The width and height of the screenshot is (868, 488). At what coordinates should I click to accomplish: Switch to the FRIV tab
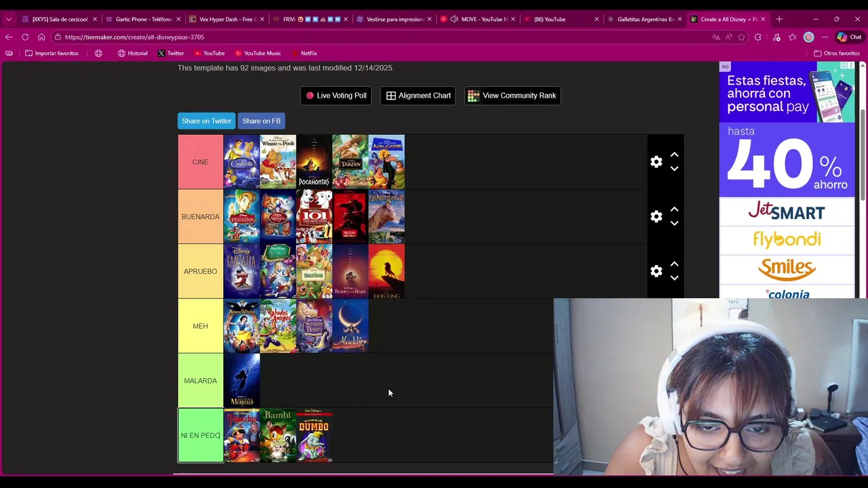click(x=311, y=19)
